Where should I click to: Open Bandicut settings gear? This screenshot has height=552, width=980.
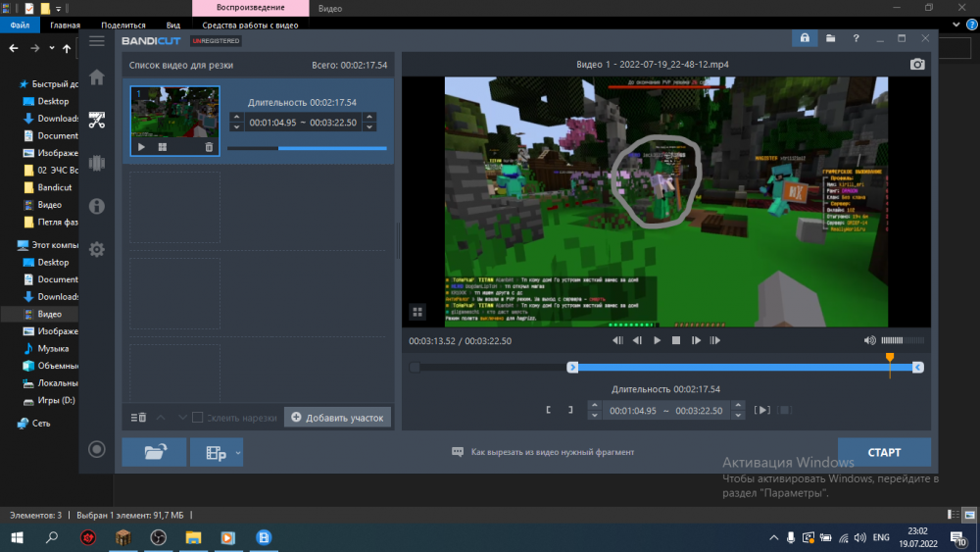click(x=97, y=249)
